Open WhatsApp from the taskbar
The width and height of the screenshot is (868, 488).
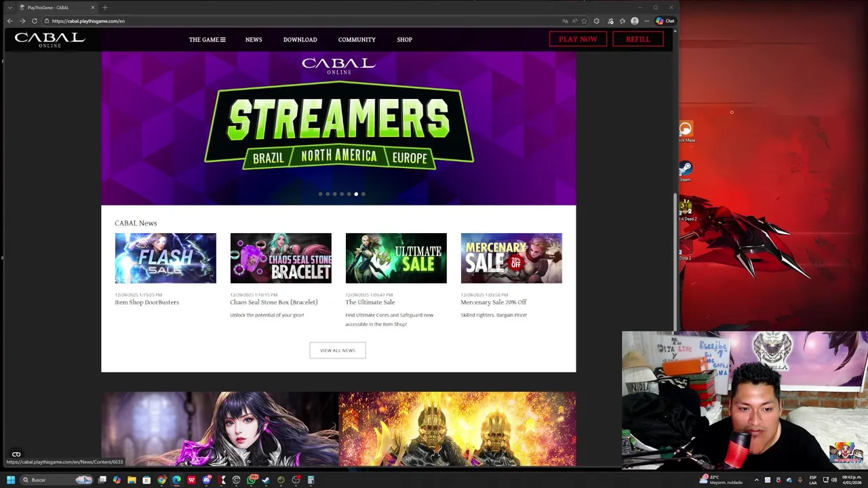pos(252,480)
